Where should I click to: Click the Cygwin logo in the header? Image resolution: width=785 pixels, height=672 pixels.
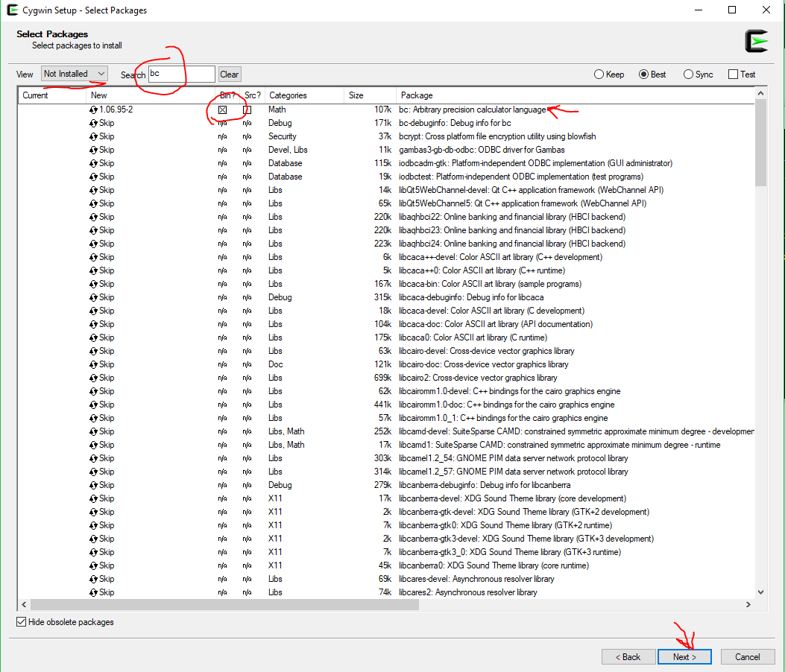click(756, 41)
